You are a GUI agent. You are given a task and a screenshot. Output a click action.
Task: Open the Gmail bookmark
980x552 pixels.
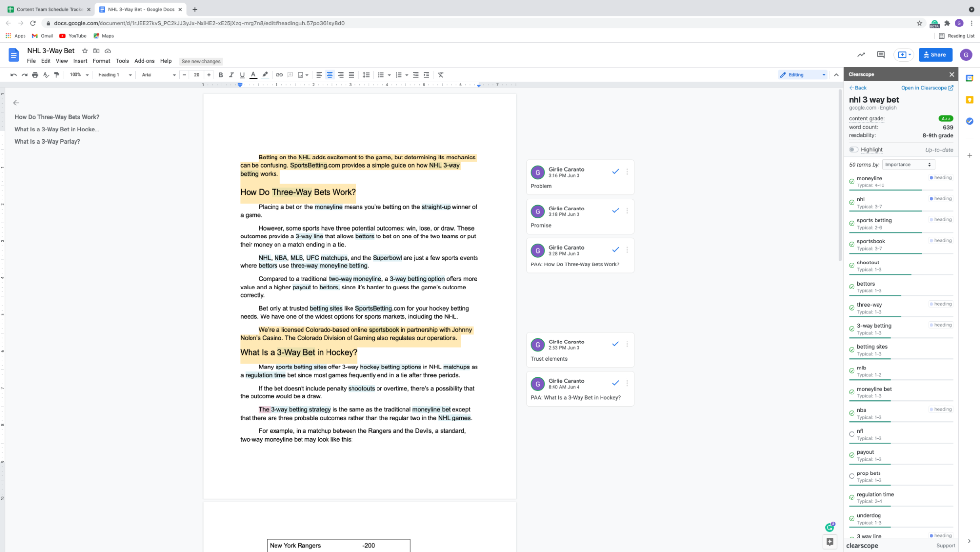pos(43,36)
